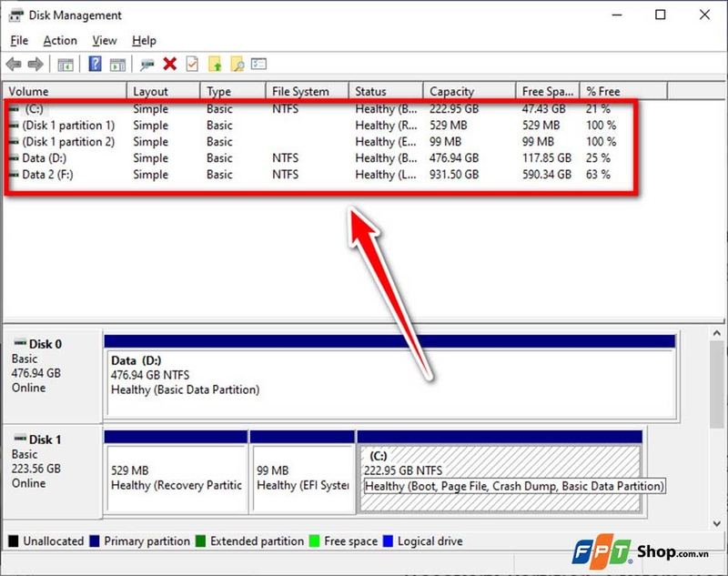
Task: Click the scroll down arrow in disk pane
Action: point(716,523)
